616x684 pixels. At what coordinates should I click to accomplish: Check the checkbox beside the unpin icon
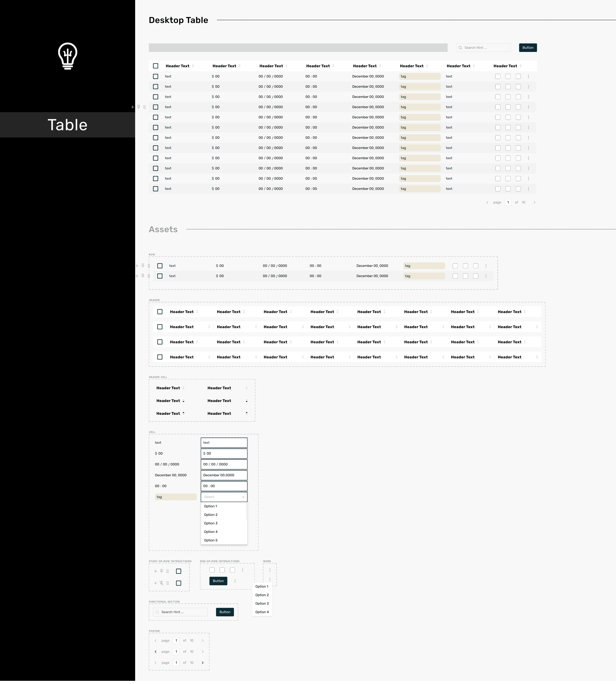tap(179, 583)
